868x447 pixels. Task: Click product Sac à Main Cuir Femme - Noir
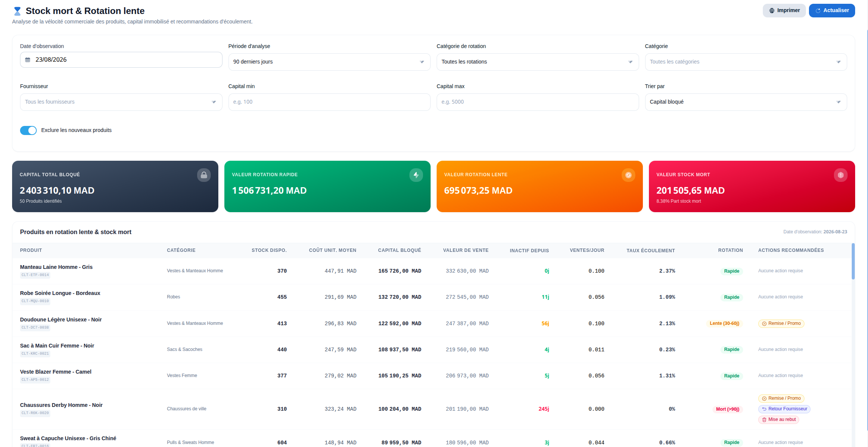coord(57,346)
